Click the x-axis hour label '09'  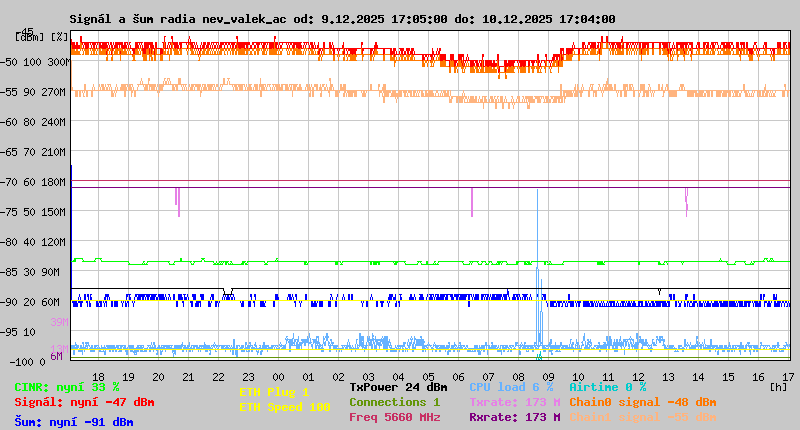pyautogui.click(x=548, y=377)
